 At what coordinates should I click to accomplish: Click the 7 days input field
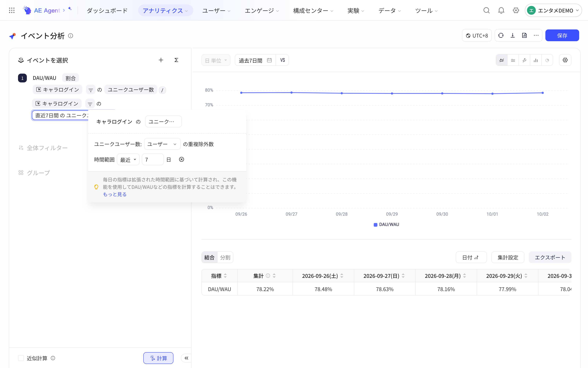coord(153,160)
